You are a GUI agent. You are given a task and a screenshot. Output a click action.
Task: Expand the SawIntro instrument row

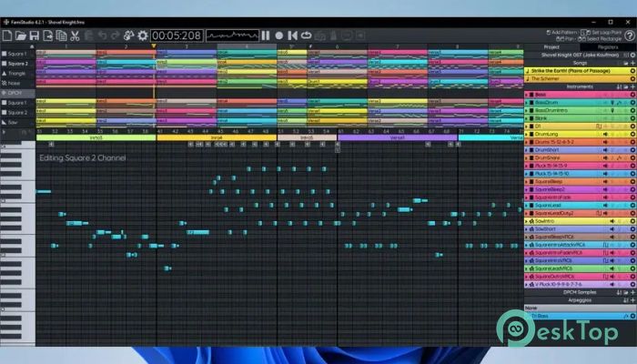[x=527, y=221]
